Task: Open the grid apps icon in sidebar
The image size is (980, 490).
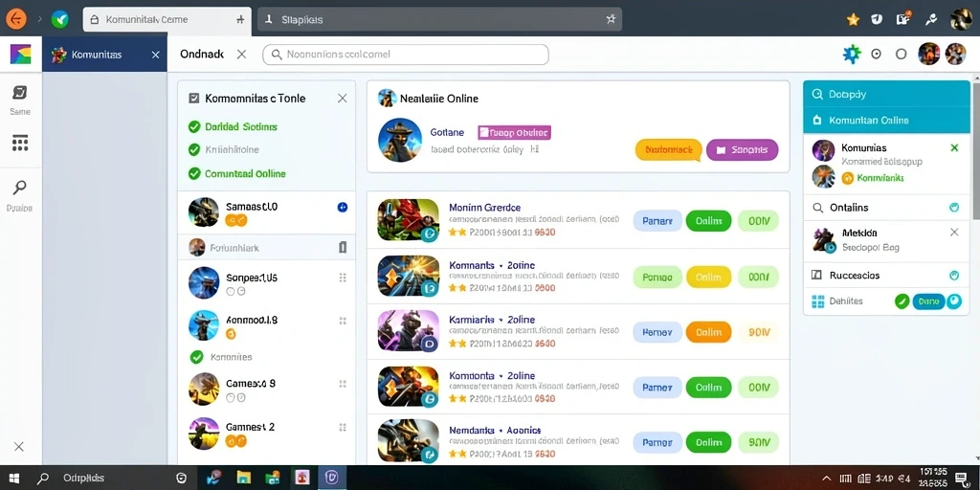Action: coord(20,144)
